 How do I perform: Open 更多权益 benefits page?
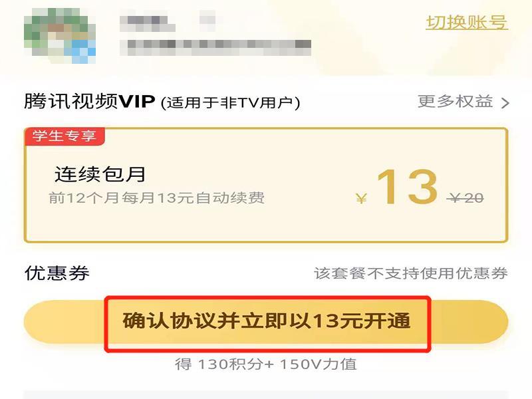(x=456, y=101)
